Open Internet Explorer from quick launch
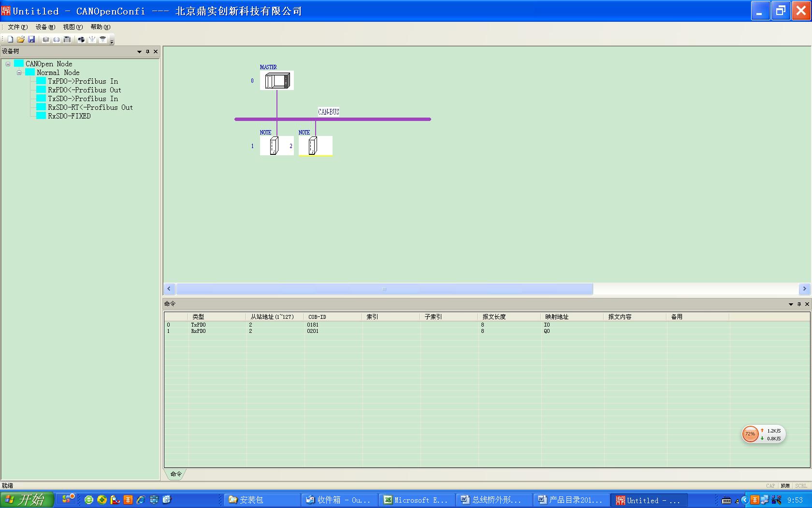Image resolution: width=812 pixels, height=508 pixels. tap(141, 500)
